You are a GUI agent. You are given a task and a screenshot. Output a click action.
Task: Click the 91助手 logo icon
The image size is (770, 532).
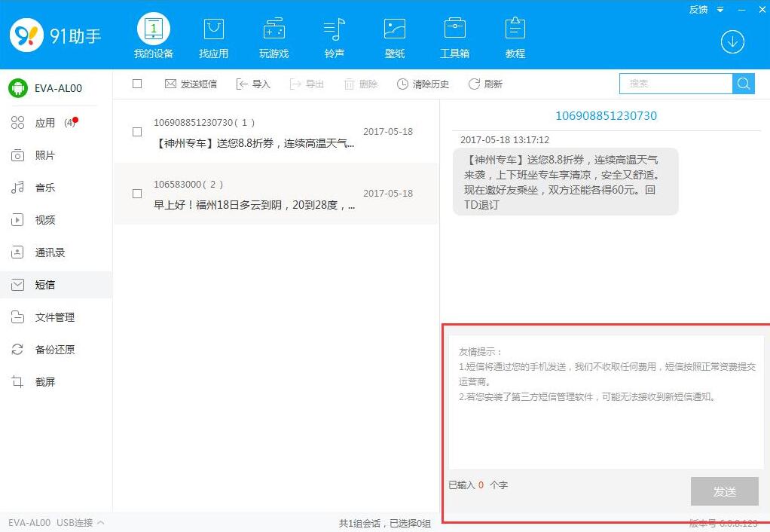(26, 35)
